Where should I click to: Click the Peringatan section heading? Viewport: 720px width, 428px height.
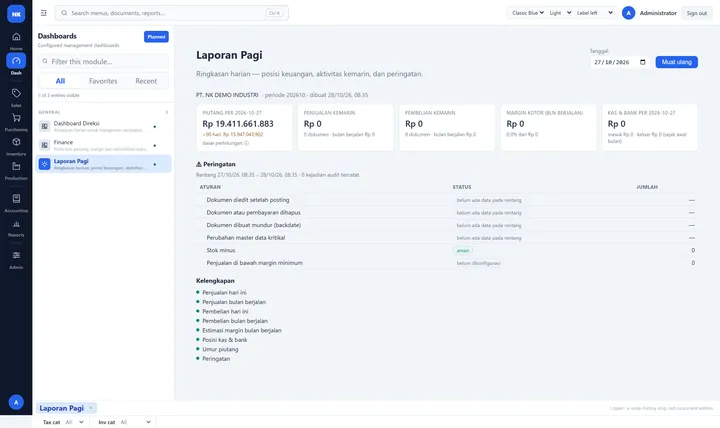coord(216,164)
